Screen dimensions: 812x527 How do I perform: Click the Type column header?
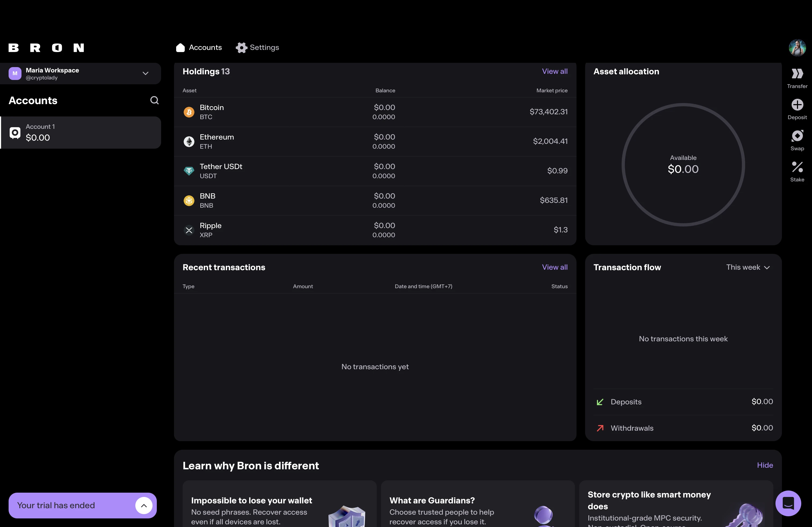[188, 286]
